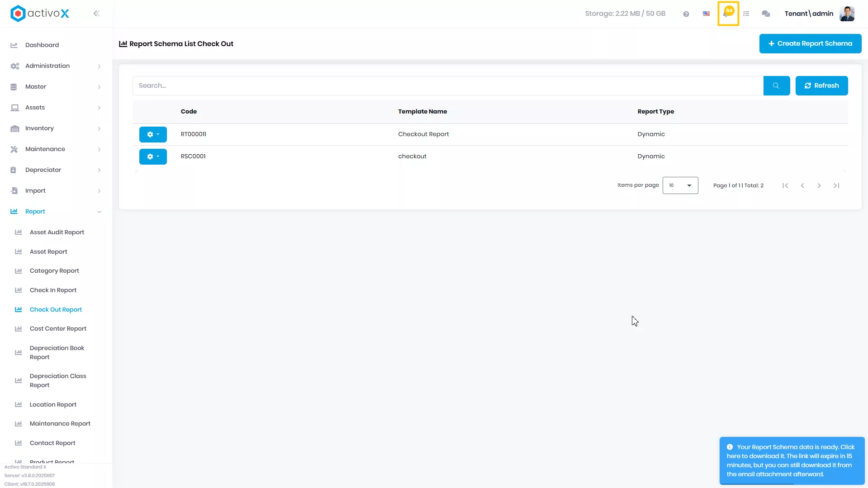Open Depreciation Class Report
Viewport: 868px width, 488px height.
tap(58, 381)
